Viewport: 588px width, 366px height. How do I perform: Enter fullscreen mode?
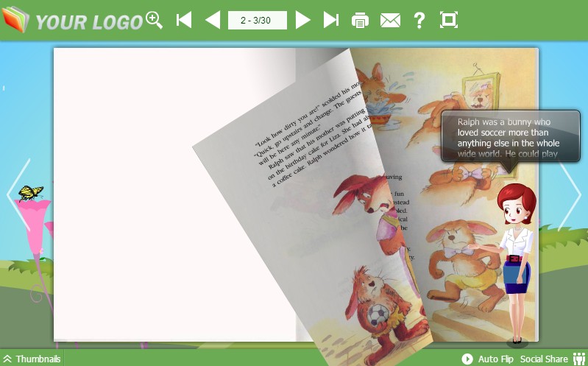(x=449, y=20)
